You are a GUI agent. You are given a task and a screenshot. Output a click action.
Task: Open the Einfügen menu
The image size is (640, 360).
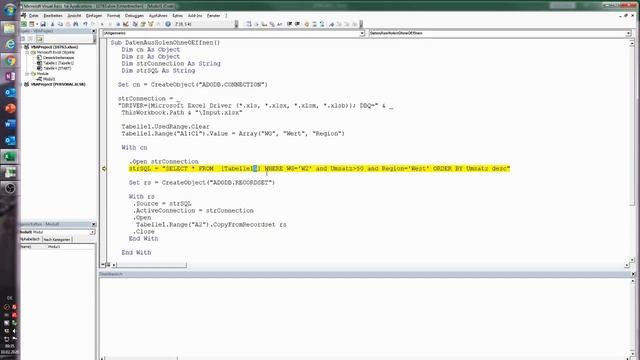94,16
